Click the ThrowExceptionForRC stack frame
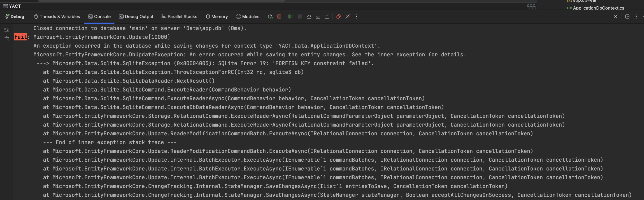Image resolution: width=644 pixels, height=200 pixels. (x=173, y=72)
